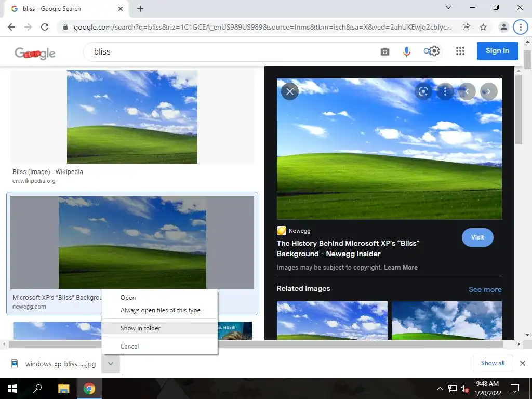Click the muted volume tray icon
Image resolution: width=532 pixels, height=399 pixels.
(x=464, y=389)
